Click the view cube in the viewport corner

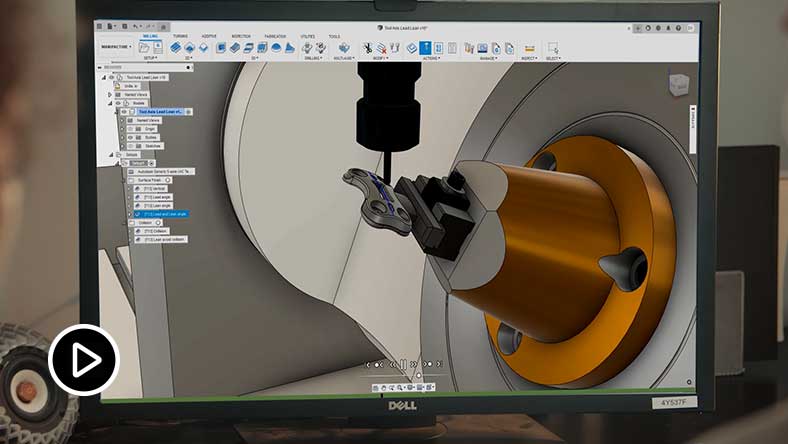tap(678, 85)
